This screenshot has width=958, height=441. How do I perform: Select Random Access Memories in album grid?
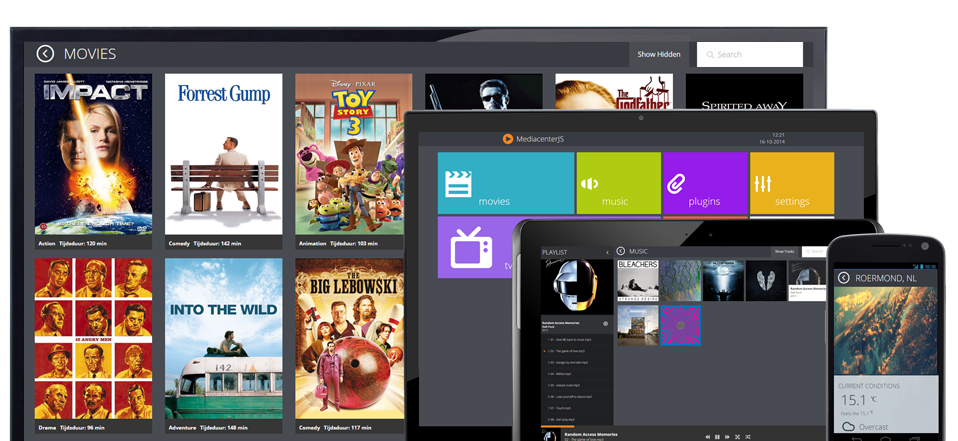(x=806, y=280)
